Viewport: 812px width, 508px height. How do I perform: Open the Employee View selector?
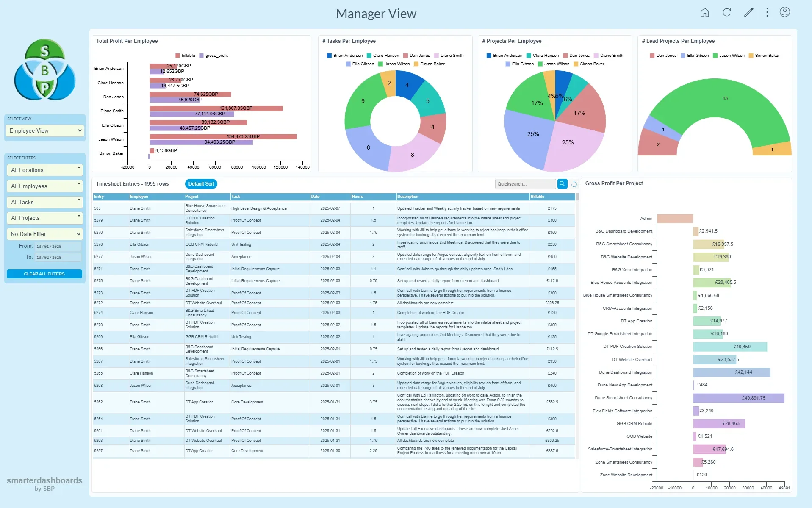pos(44,130)
